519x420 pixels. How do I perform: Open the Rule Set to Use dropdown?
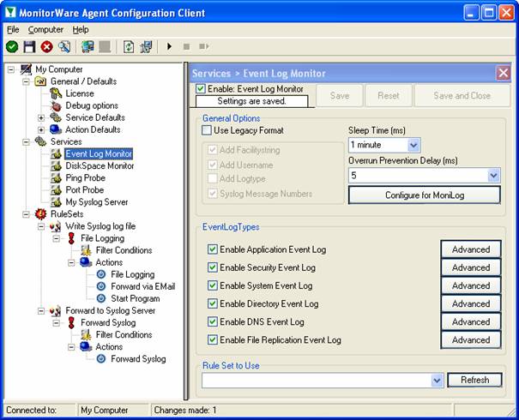pos(437,381)
